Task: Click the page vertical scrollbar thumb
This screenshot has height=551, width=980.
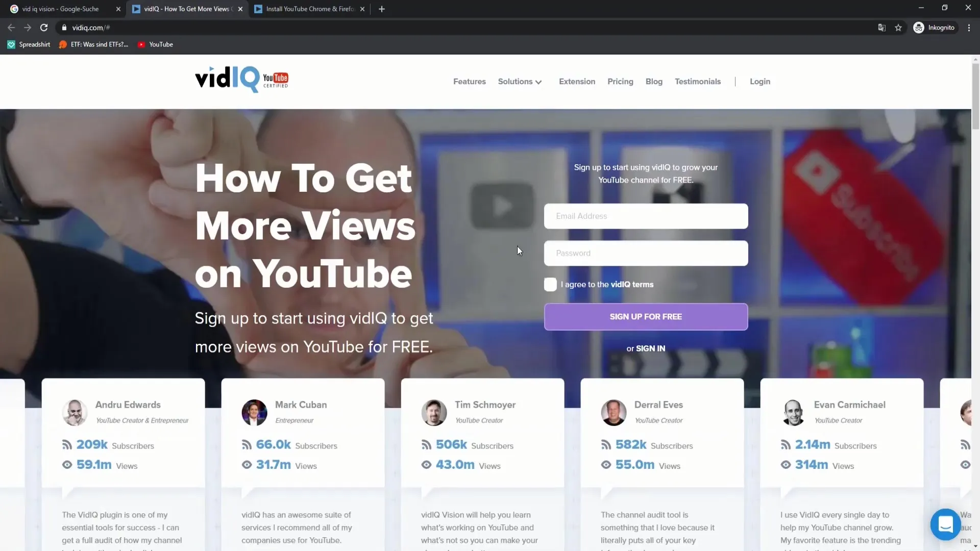Action: pyautogui.click(x=975, y=97)
